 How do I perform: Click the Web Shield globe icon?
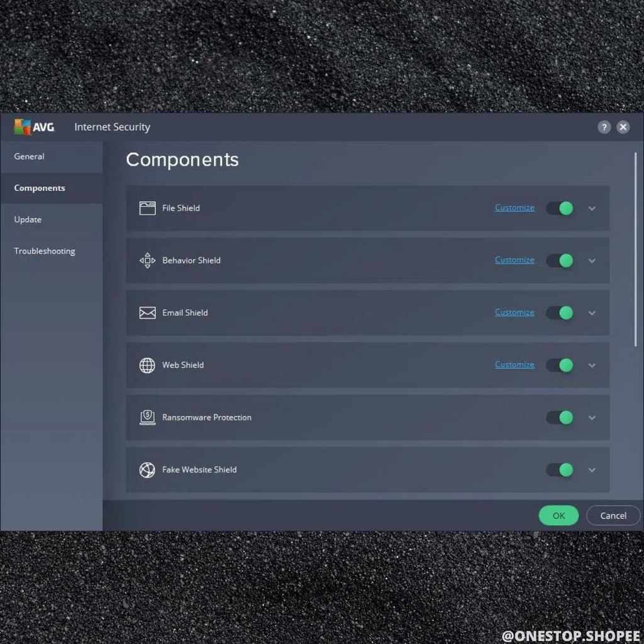click(x=147, y=365)
